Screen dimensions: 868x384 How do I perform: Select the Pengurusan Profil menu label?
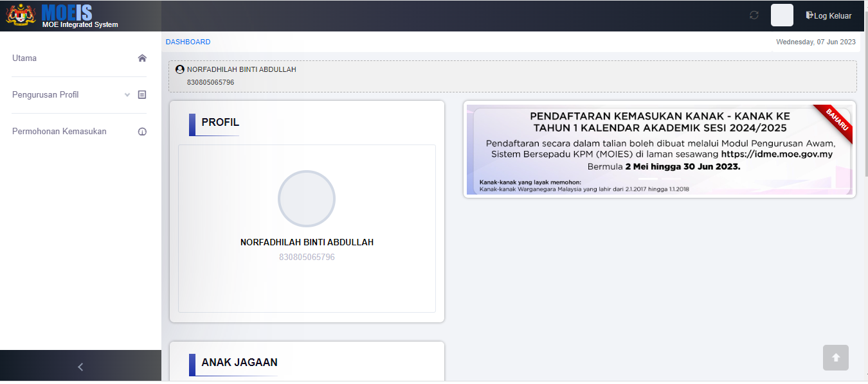[x=46, y=95]
